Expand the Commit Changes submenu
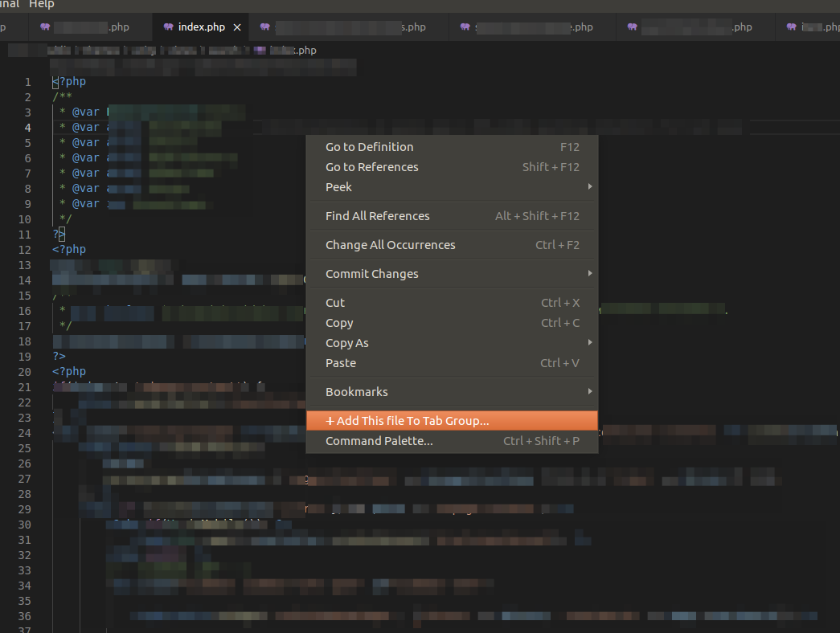 590,273
